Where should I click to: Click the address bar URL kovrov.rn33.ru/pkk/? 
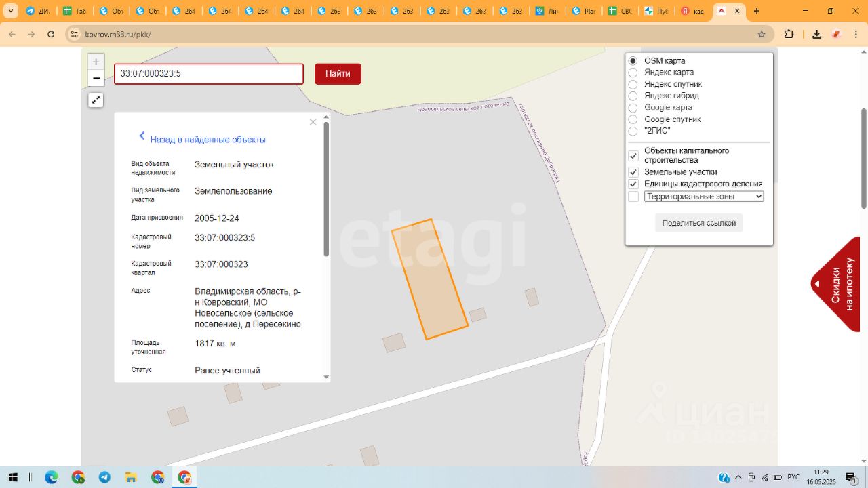(118, 34)
